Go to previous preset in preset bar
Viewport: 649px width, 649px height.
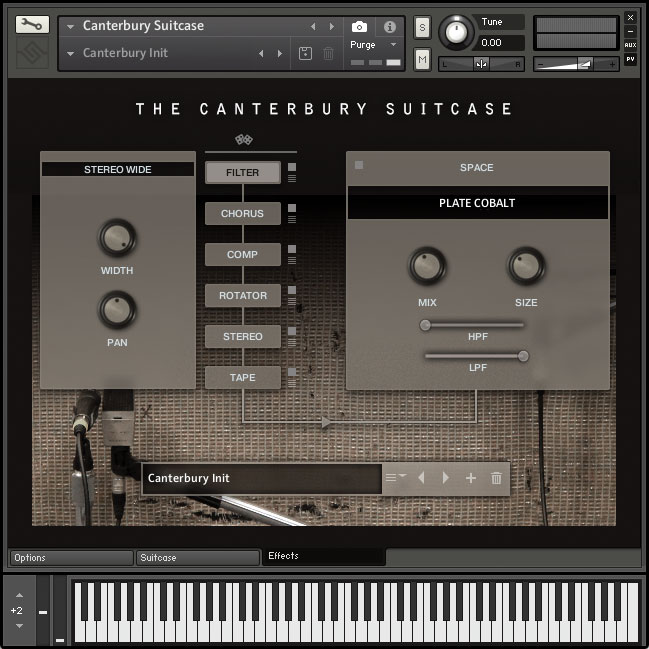point(421,478)
